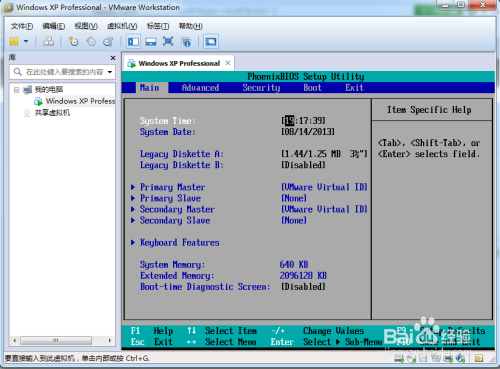Select 我的电脑 in library tree
The image size is (500, 369).
click(49, 89)
